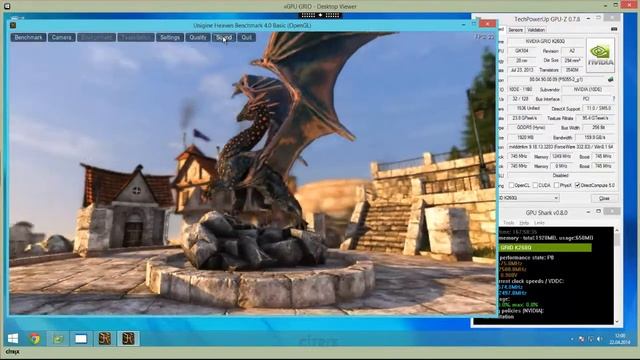Toggle the DirectCompute 5.0 checkbox
The image size is (640, 360).
[578, 185]
